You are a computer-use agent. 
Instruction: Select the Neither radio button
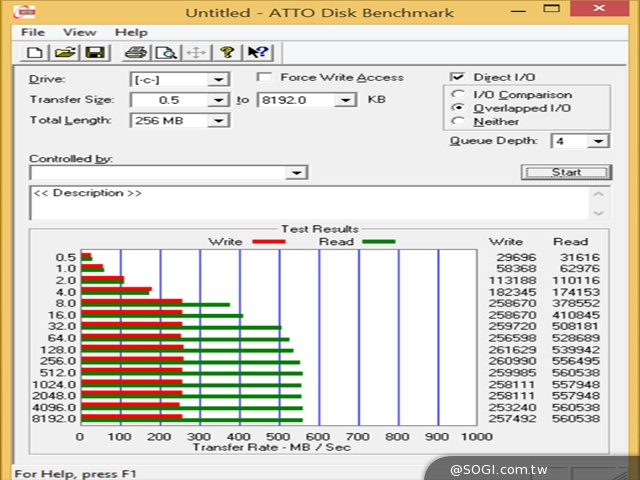click(x=458, y=121)
